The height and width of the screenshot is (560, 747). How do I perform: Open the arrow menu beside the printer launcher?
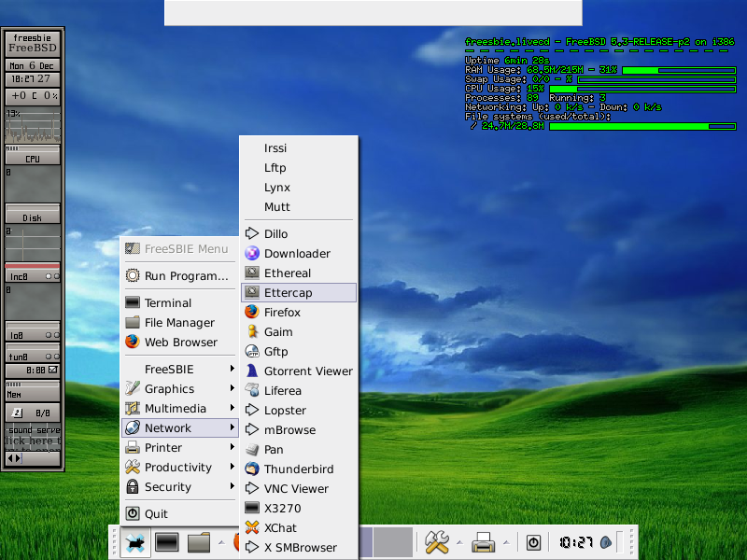pos(506,542)
